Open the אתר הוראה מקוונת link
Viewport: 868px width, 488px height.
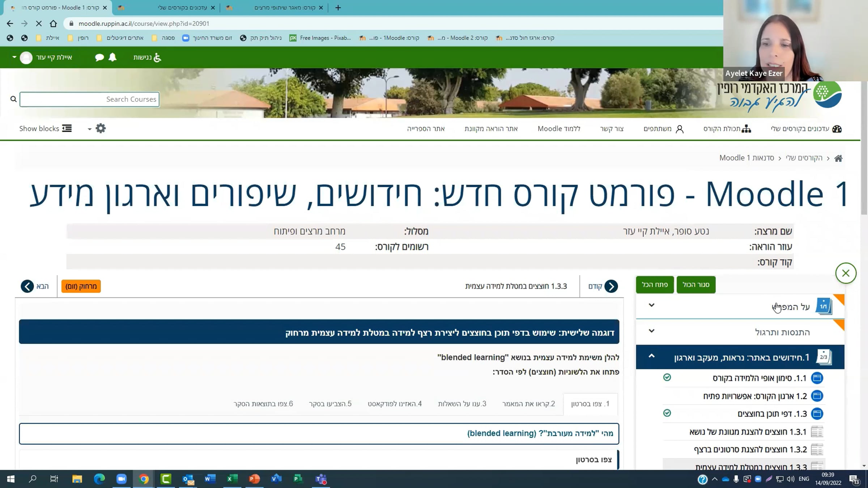491,129
